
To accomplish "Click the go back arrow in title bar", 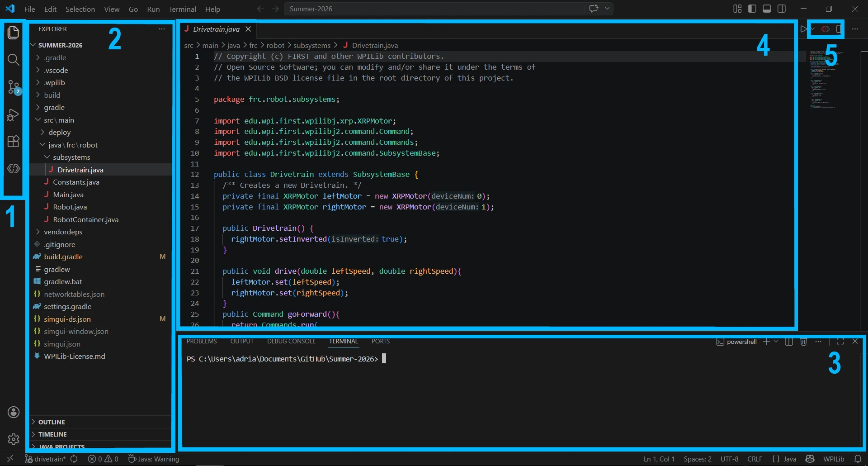I will 260,9.
